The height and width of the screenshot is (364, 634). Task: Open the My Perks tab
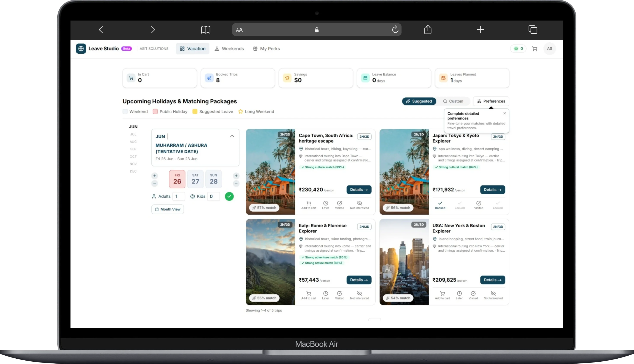[266, 48]
